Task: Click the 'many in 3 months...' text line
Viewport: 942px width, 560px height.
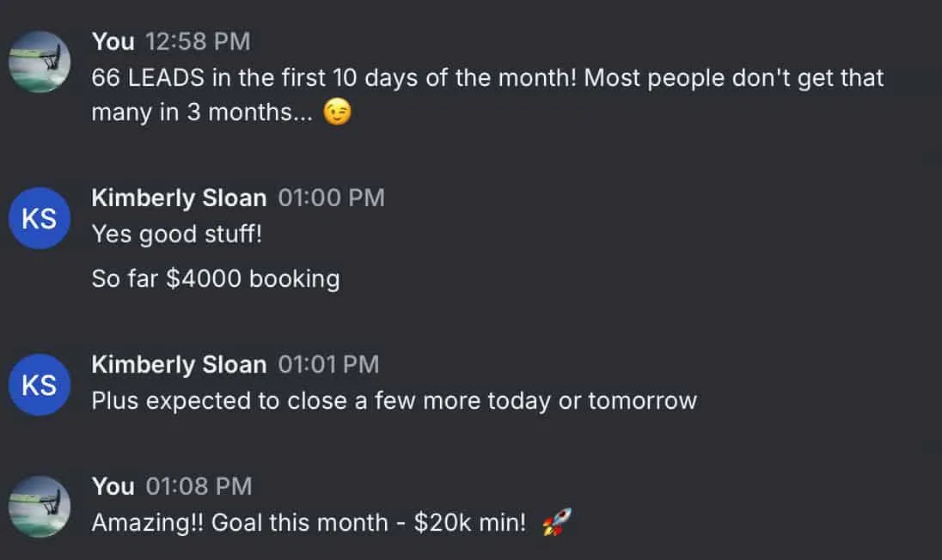Action: point(202,113)
